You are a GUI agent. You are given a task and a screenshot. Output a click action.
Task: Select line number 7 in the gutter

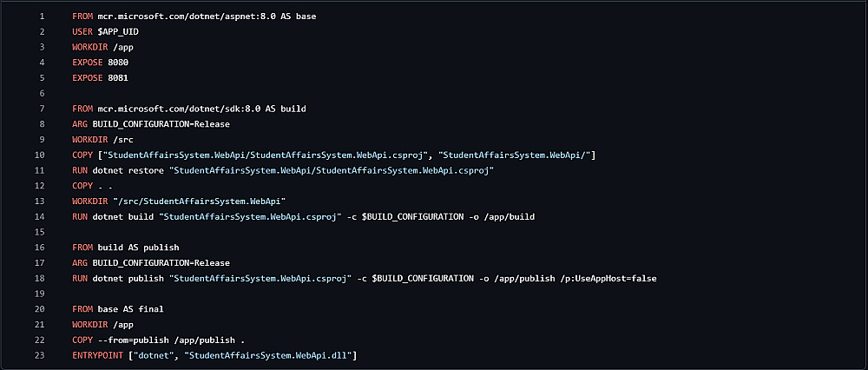click(x=42, y=109)
